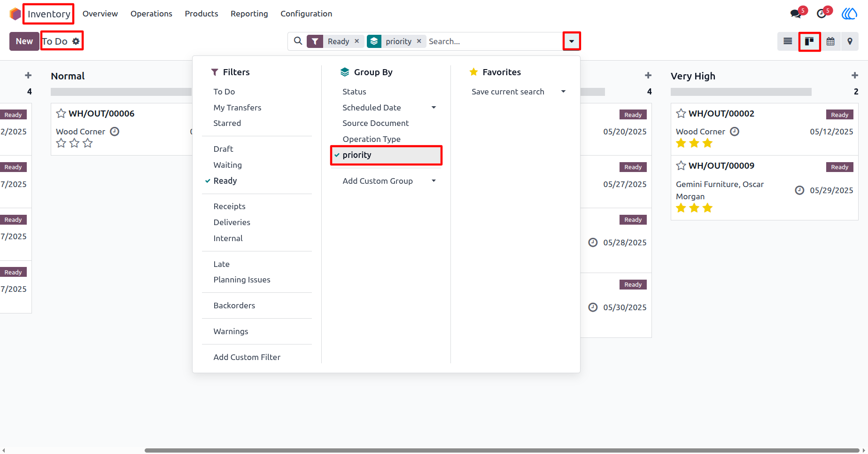Open the Operations menu
Viewport: 868px width, 454px height.
[x=151, y=14]
